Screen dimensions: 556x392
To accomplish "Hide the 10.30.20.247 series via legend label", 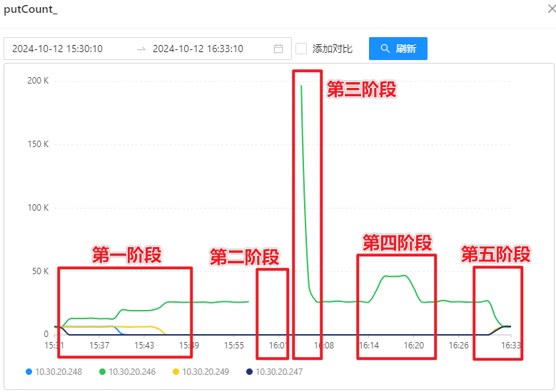I will coord(279,372).
